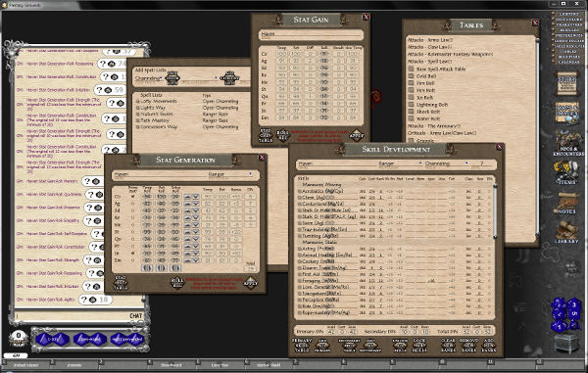588x373 pixels.
Task: Open the Preferences menu in the top sidebar
Action: click(568, 35)
